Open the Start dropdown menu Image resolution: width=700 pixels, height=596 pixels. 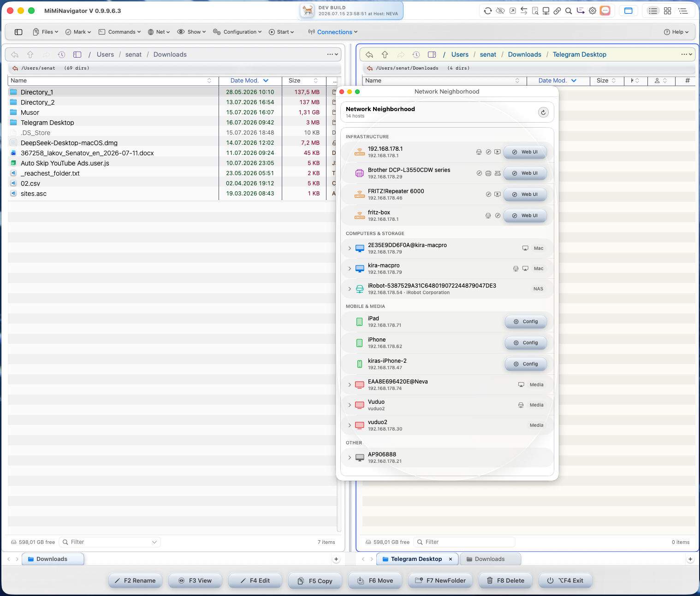tap(281, 32)
